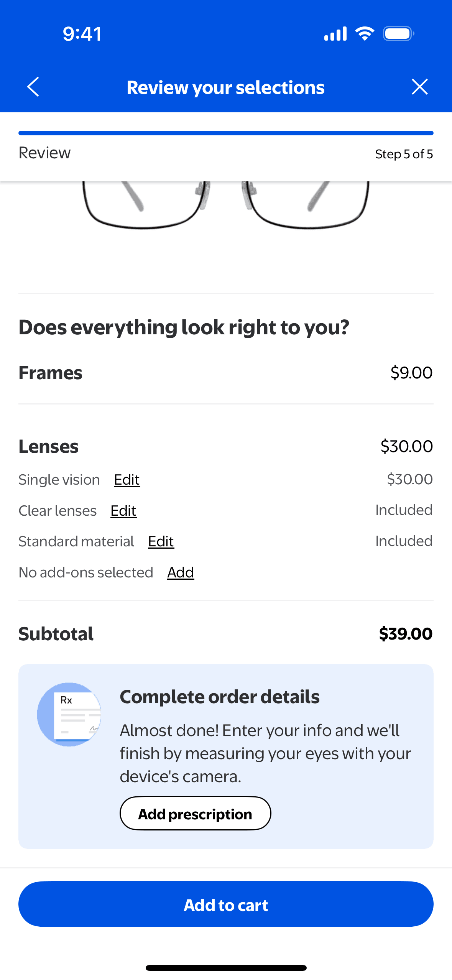Tap the cellular signal status icon
The image size is (452, 980).
[x=335, y=34]
